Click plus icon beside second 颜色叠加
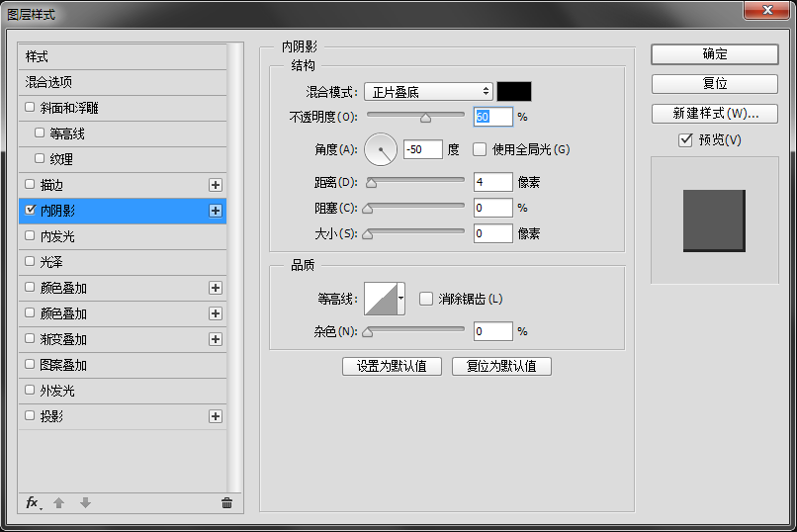Screen dimensions: 797x532 pos(216,313)
